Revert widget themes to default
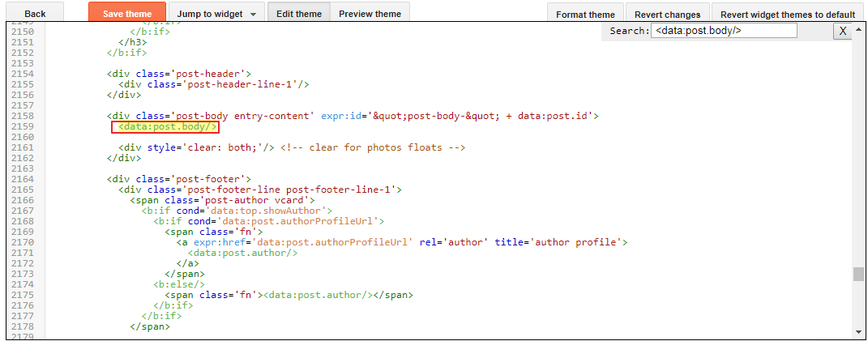 (x=788, y=15)
